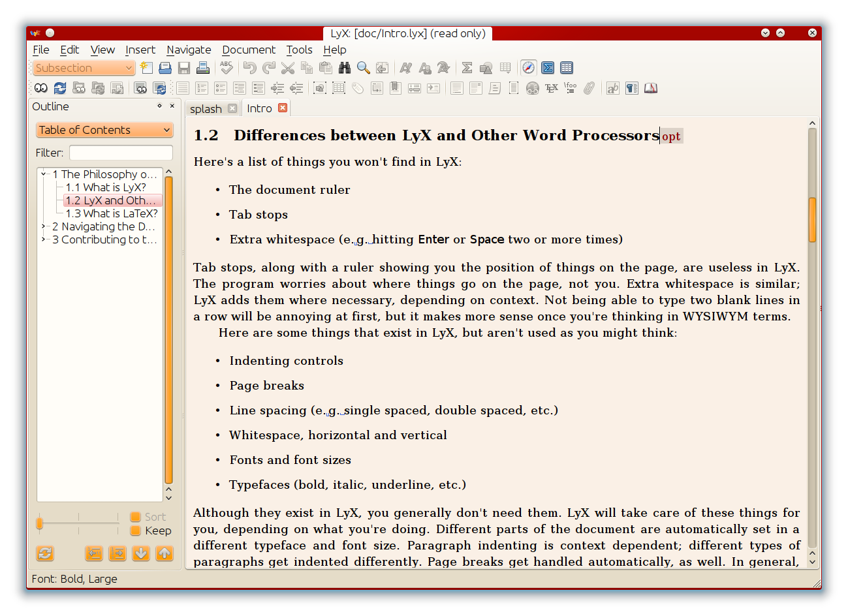This screenshot has width=848, height=616.
Task: Toggle the table toolbar with the blue grid icon
Action: tap(567, 68)
